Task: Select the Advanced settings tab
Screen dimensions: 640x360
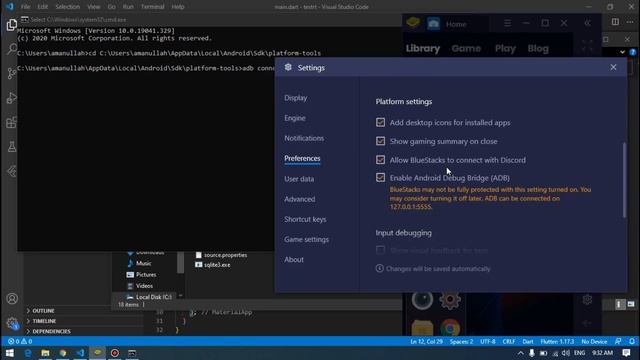Action: [x=300, y=199]
